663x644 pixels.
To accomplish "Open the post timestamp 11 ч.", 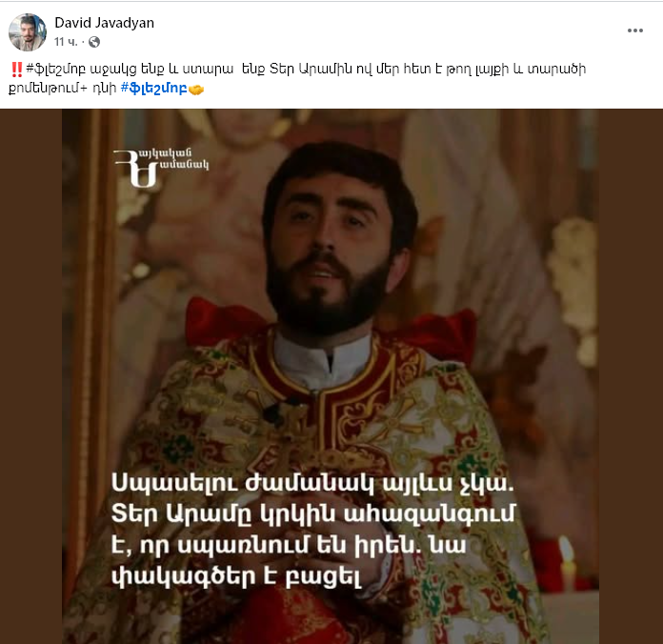I will (66, 42).
